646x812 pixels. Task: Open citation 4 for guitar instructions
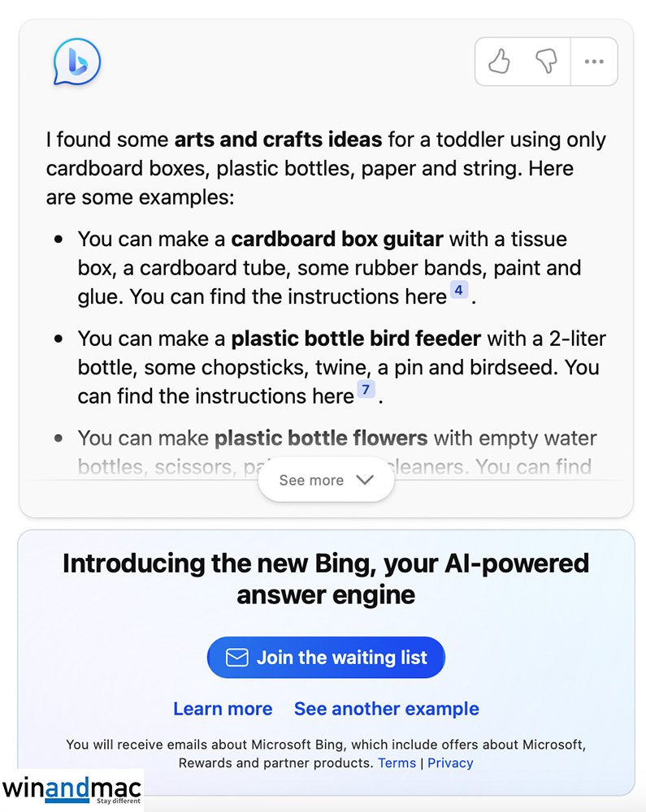coord(458,291)
